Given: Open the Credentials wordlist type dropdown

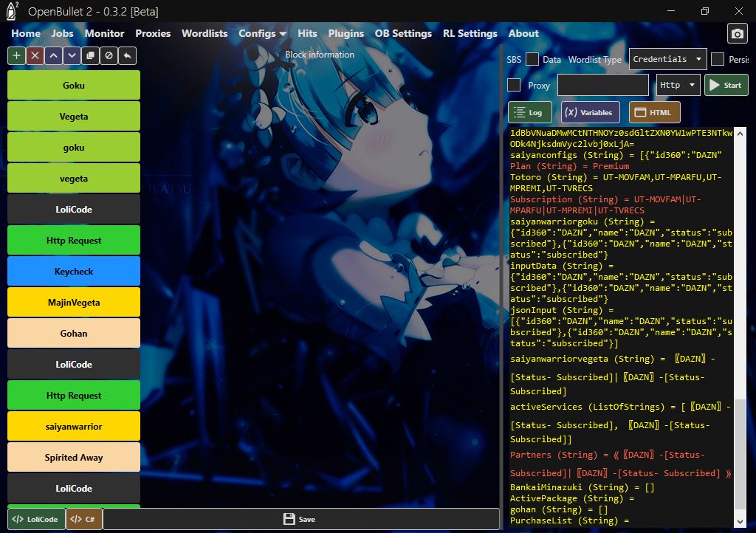Looking at the screenshot, I should [x=669, y=59].
